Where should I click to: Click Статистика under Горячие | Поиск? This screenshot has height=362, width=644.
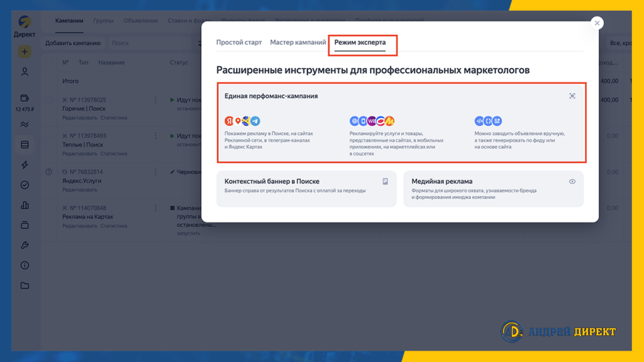pyautogui.click(x=114, y=118)
